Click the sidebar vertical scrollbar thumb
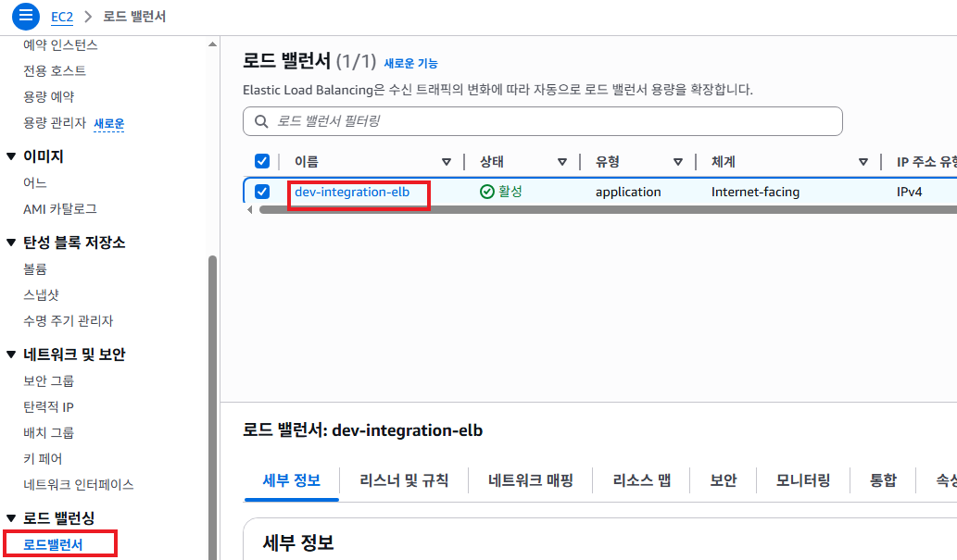The image size is (957, 560). (212, 407)
